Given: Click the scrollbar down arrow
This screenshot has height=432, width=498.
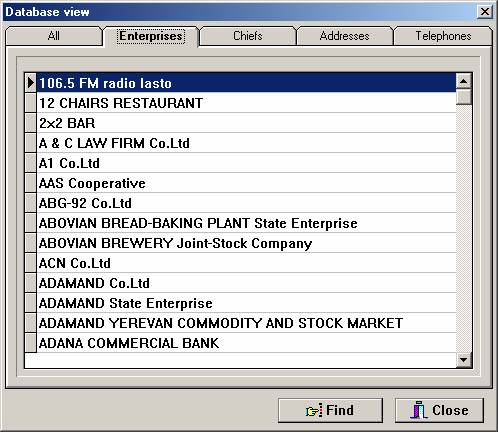Looking at the screenshot, I should [464, 360].
